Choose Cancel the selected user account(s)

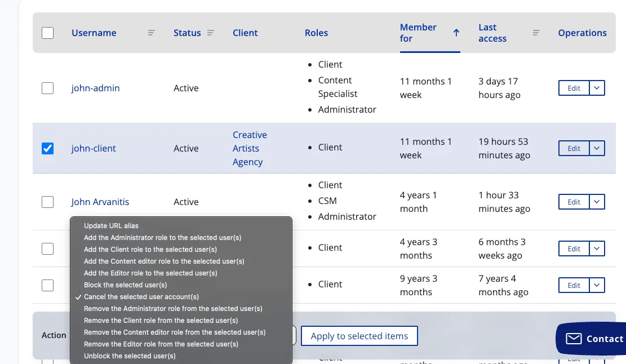[181, 296]
